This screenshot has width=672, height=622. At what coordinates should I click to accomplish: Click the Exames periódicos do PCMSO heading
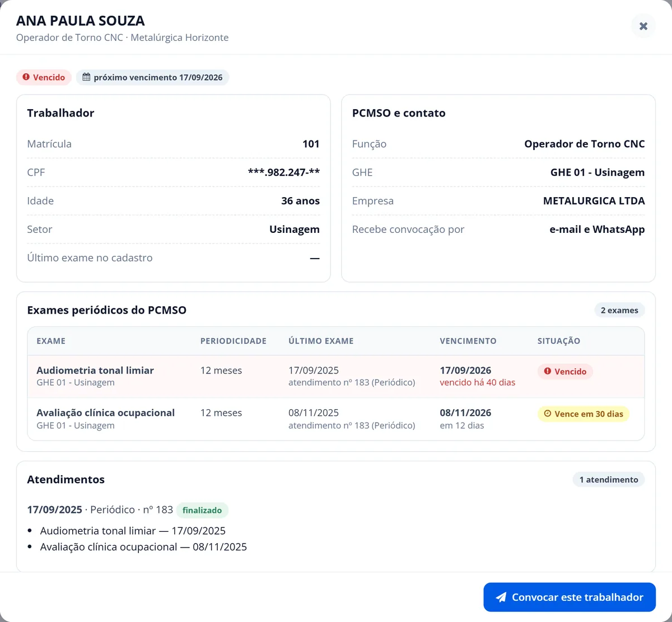(107, 310)
